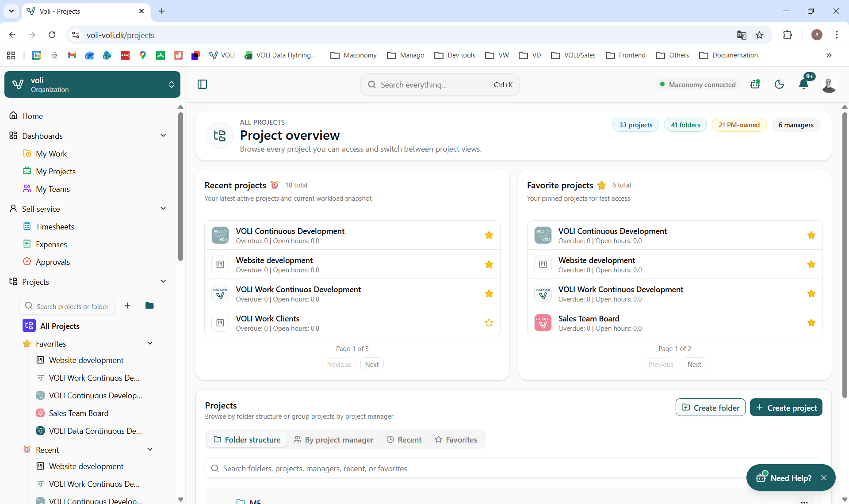The image size is (849, 504).
Task: Toggle dark mode moon icon
Action: (779, 84)
